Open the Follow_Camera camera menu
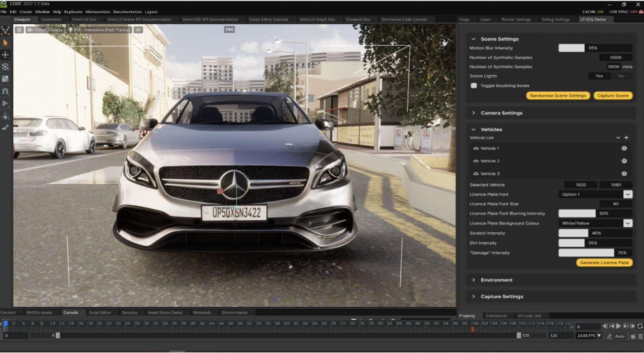The width and height of the screenshot is (644, 353). 45,30
